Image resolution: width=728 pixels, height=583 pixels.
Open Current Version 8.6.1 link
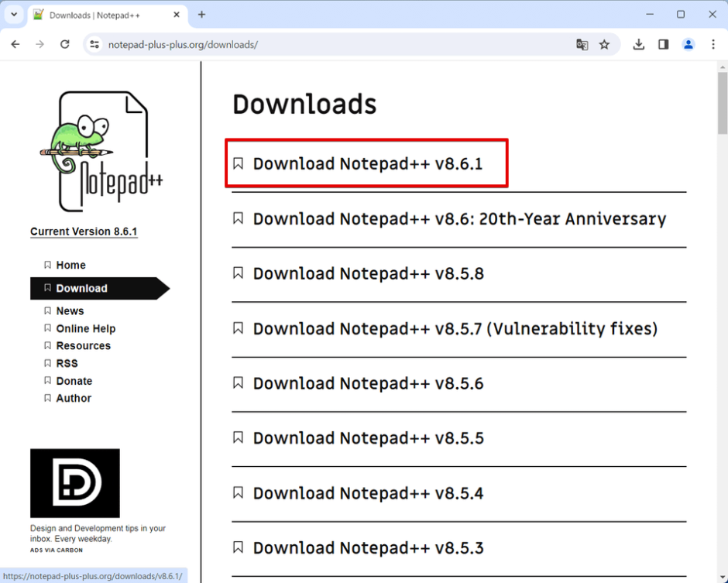84,231
